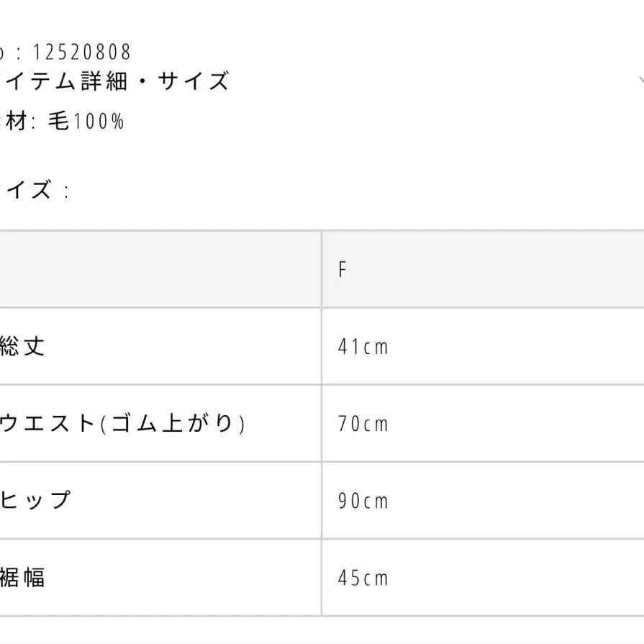Select the 70cm waist value
644x644 pixels.
363,424
